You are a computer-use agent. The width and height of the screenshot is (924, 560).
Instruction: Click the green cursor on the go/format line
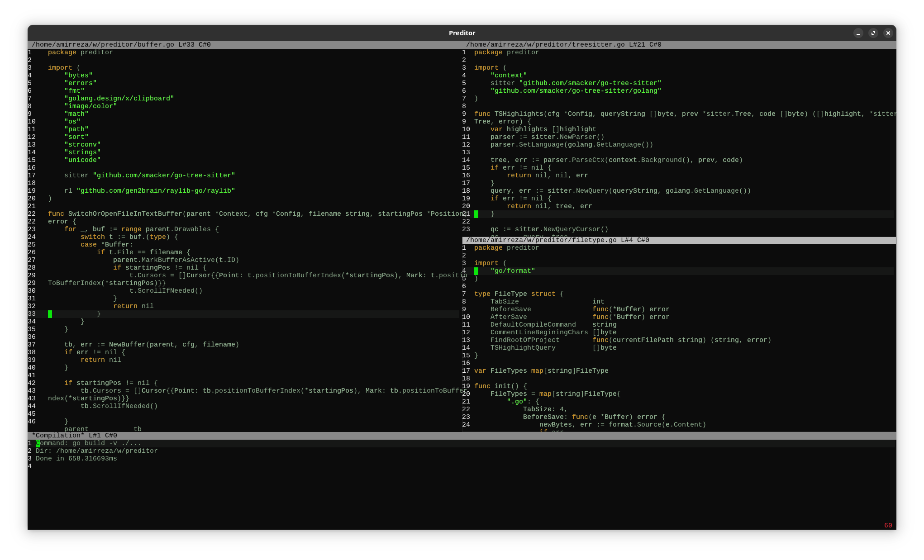476,271
